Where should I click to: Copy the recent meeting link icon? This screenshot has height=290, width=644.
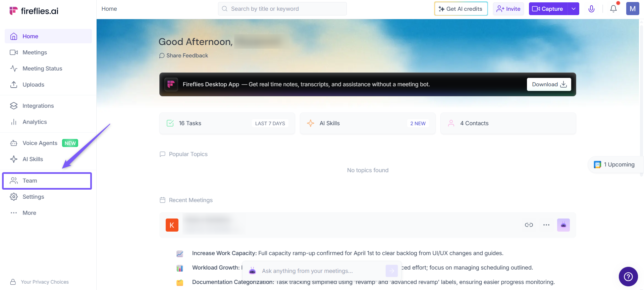tap(529, 225)
